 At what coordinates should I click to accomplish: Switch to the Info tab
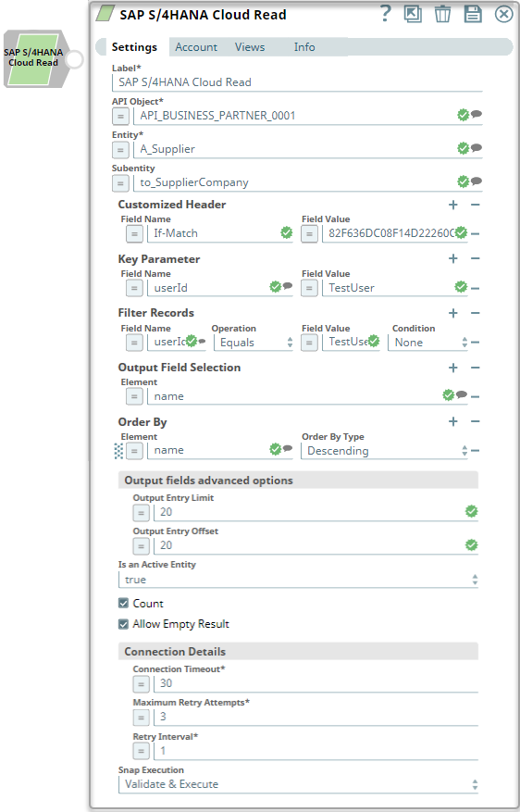pos(304,47)
